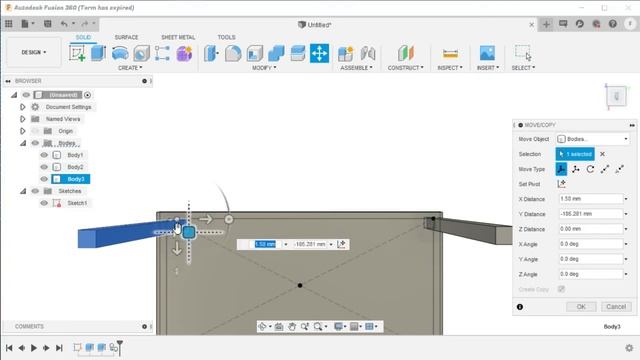Open the Inspect menu
This screenshot has width=640, height=360.
click(450, 68)
